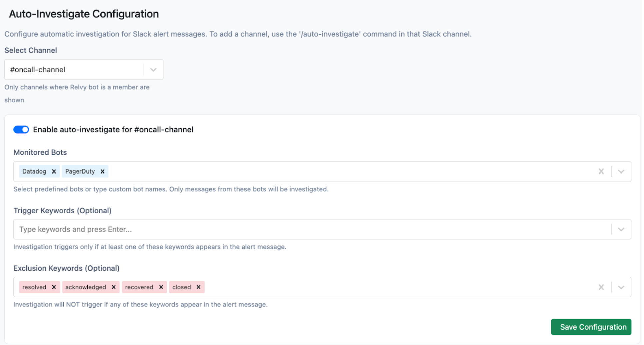Click the Exclusion Keywords field to add keywords
This screenshot has width=644, height=345.
coord(333,287)
